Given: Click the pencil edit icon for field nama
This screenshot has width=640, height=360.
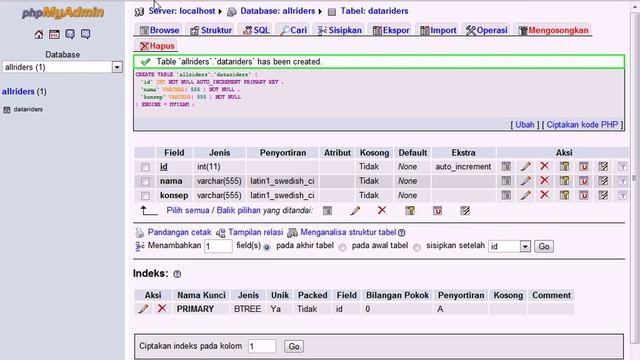Looking at the screenshot, I should tap(525, 181).
